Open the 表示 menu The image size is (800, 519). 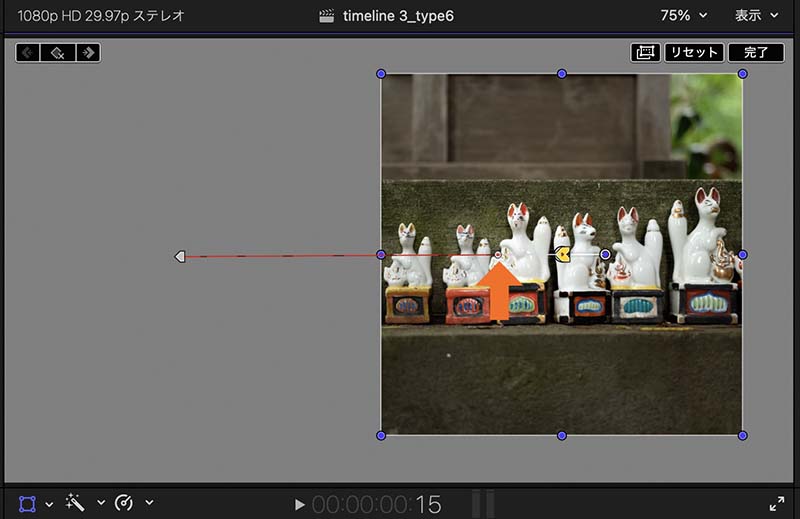[x=757, y=16]
